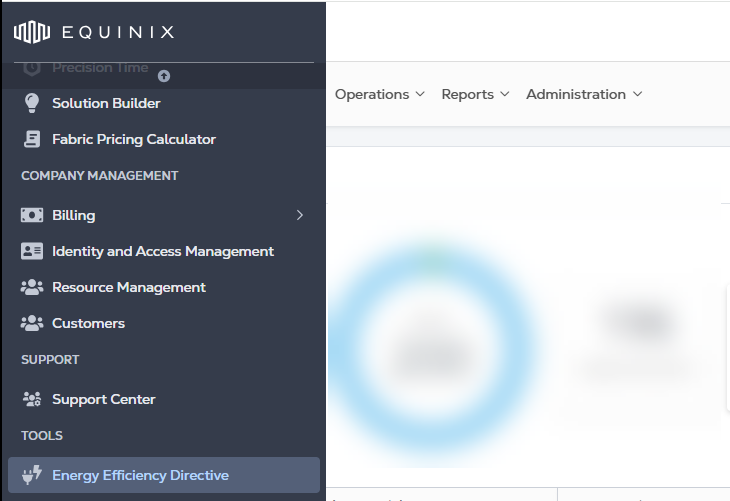This screenshot has width=730, height=501.
Task: Click the Administration chevron arrow
Action: pyautogui.click(x=638, y=94)
